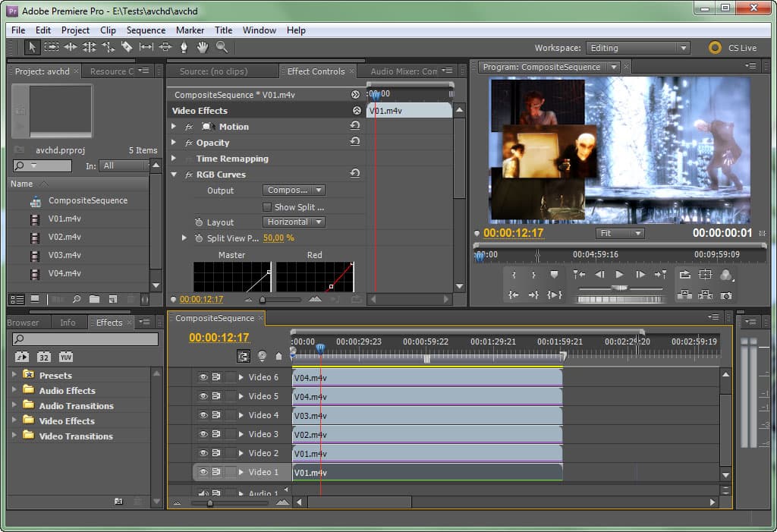777x532 pixels.
Task: Select the Hand tool
Action: pyautogui.click(x=203, y=47)
